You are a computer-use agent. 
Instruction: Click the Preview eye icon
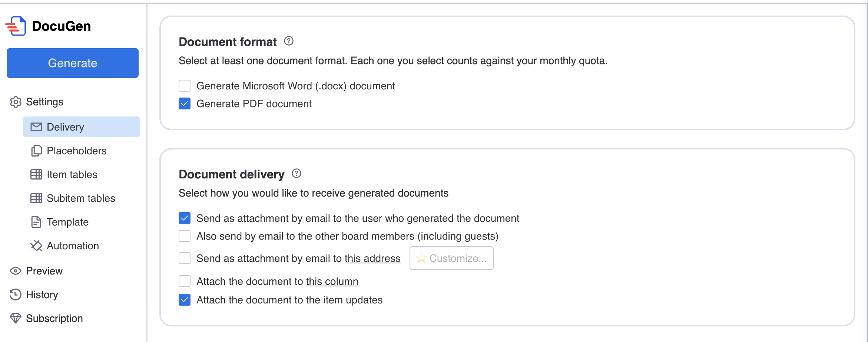tap(16, 271)
